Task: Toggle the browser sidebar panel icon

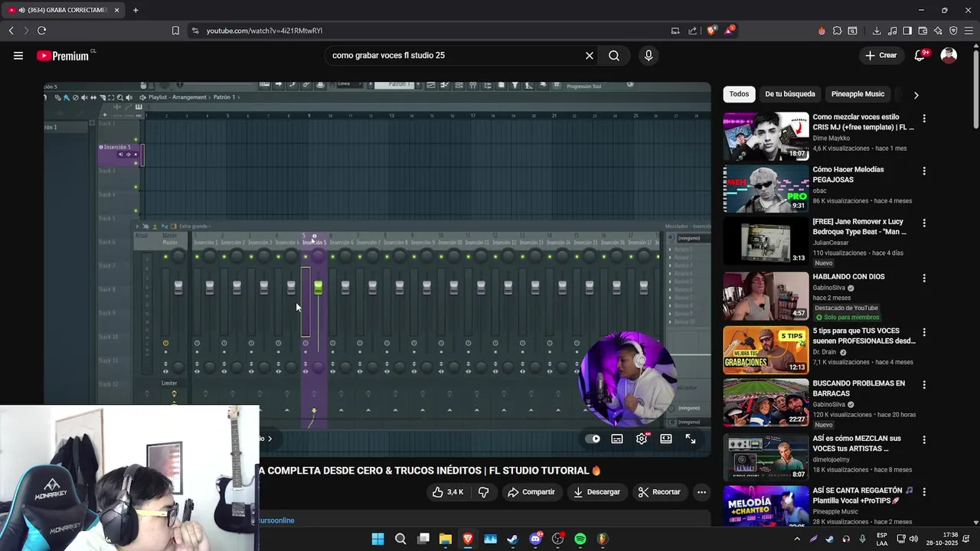Action: tap(907, 31)
